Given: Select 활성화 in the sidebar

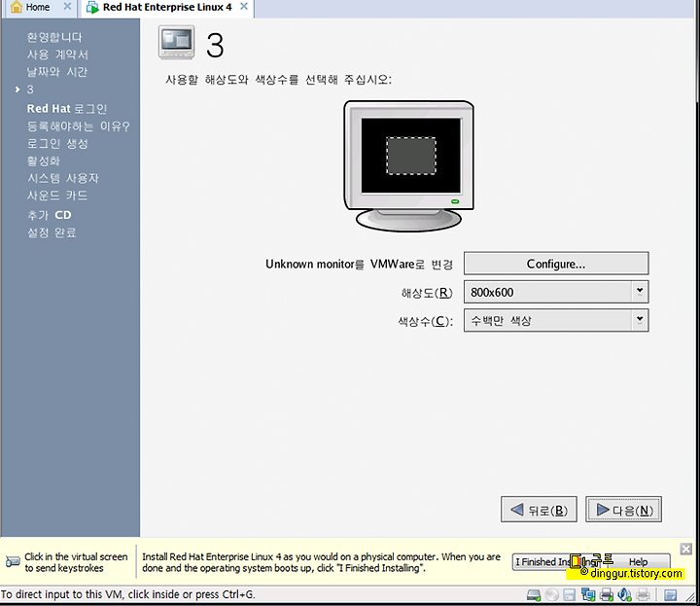Looking at the screenshot, I should coord(44,160).
